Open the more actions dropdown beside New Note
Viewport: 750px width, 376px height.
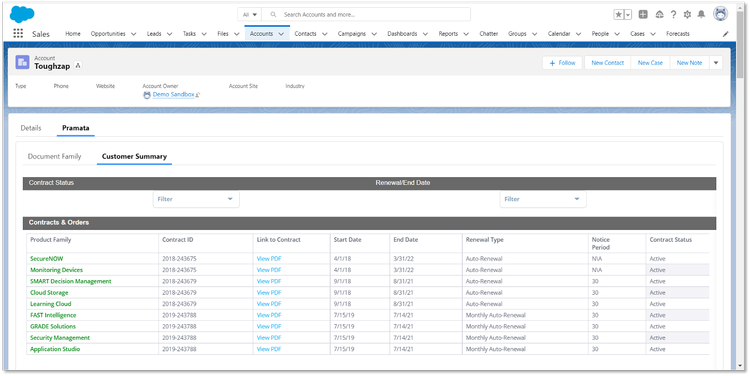716,63
